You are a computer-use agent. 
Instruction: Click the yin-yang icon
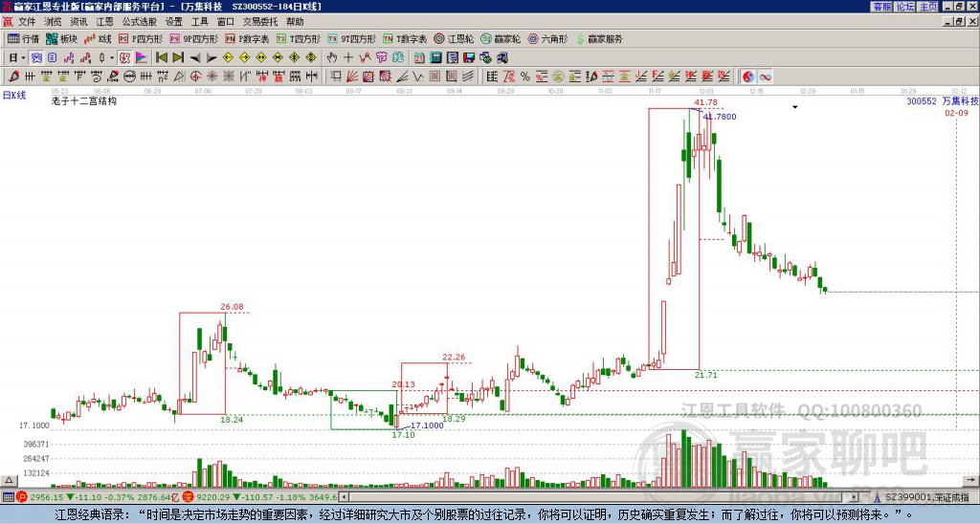pos(748,76)
